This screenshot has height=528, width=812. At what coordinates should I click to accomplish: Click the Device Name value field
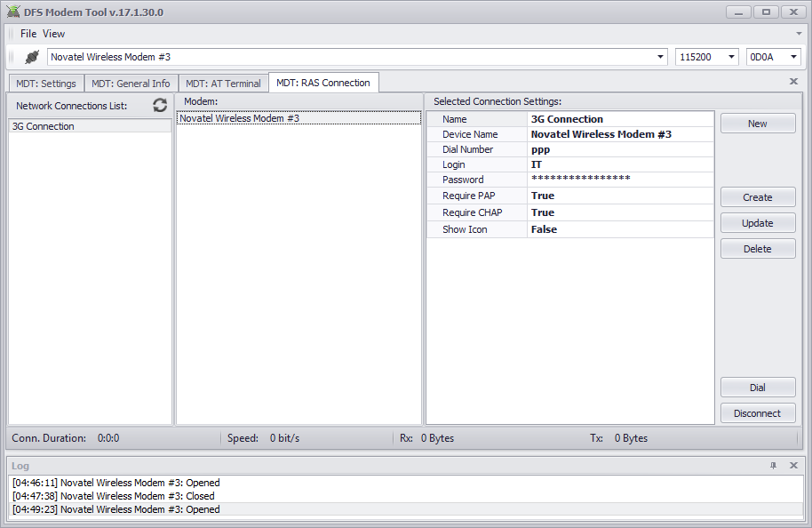620,134
